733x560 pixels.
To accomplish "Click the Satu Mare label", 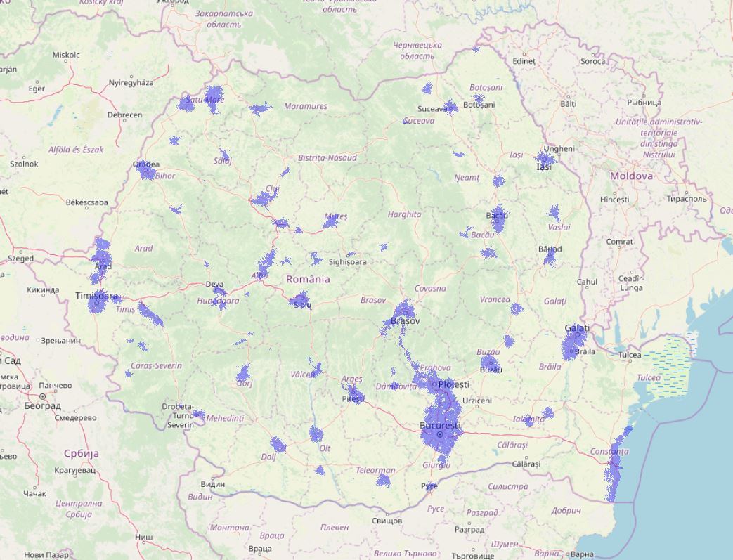I will tap(205, 100).
